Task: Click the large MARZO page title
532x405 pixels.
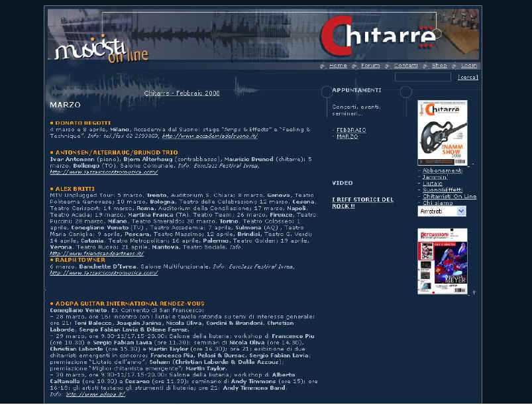Action: coord(65,105)
